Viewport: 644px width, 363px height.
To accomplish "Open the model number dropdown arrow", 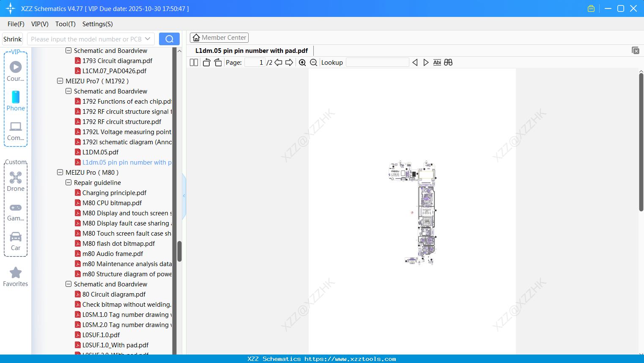I will tap(148, 39).
